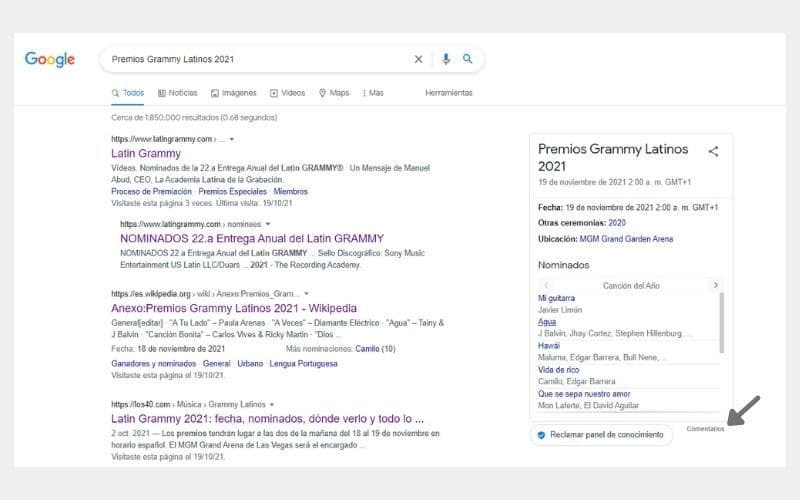This screenshot has width=800, height=500.
Task: Open Vida de rico nominee link
Action: click(558, 370)
